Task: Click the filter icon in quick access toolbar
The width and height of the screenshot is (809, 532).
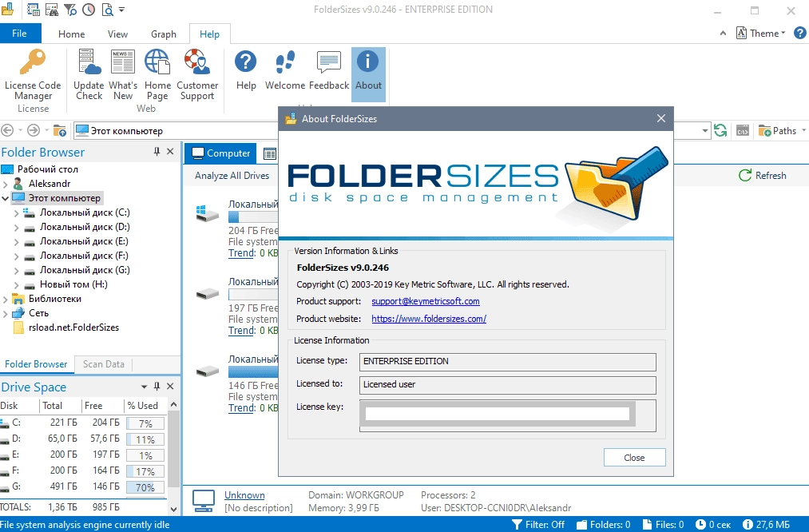Action: click(70, 10)
